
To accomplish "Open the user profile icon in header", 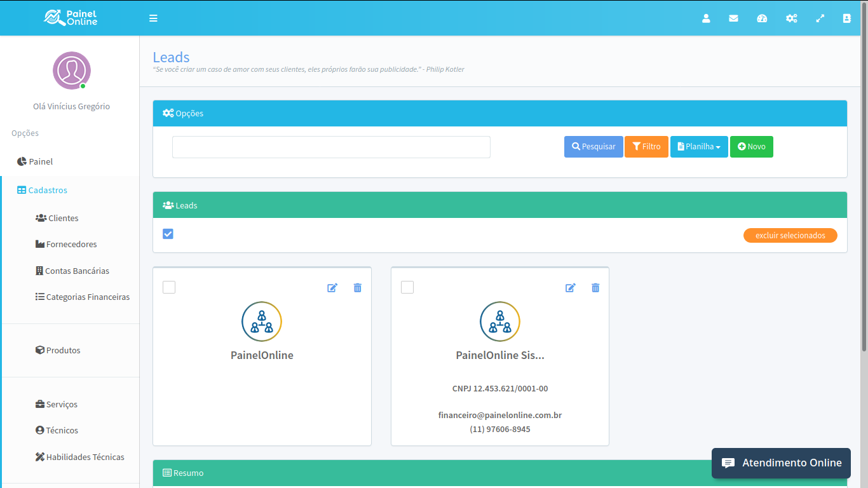I will click(706, 18).
